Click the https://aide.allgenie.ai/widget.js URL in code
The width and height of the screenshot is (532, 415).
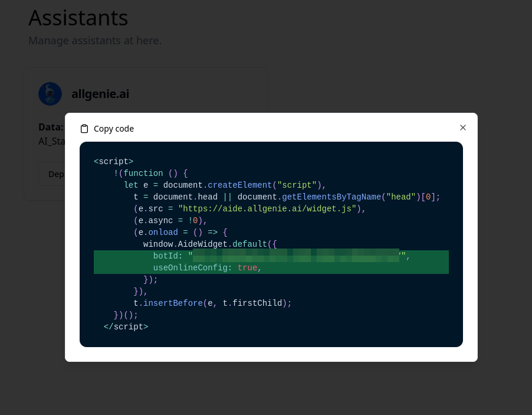pyautogui.click(x=268, y=208)
